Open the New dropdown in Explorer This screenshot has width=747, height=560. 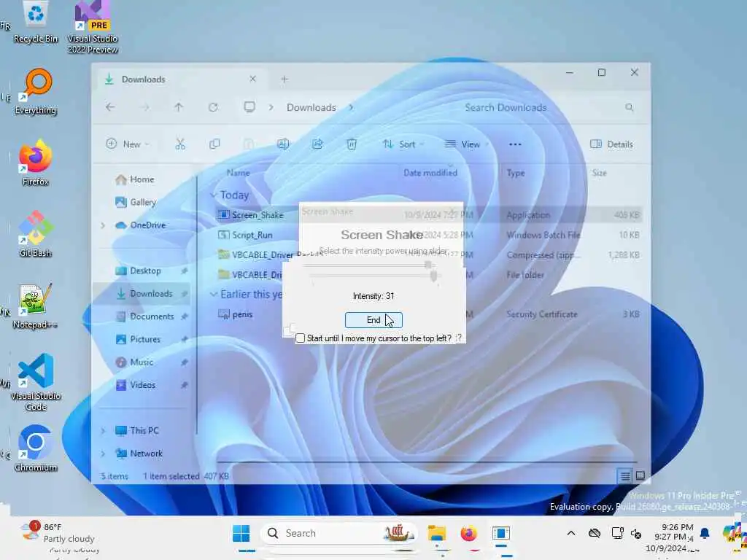tap(128, 144)
